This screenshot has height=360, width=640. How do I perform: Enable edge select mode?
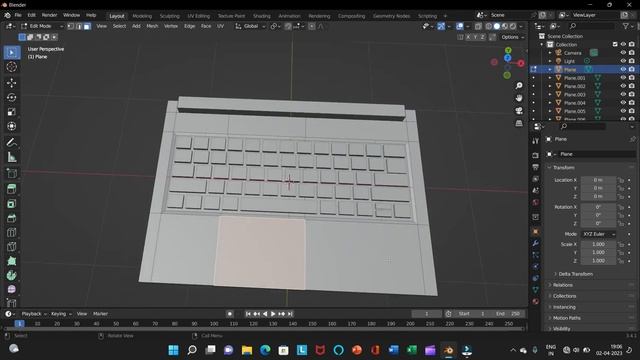(79, 27)
